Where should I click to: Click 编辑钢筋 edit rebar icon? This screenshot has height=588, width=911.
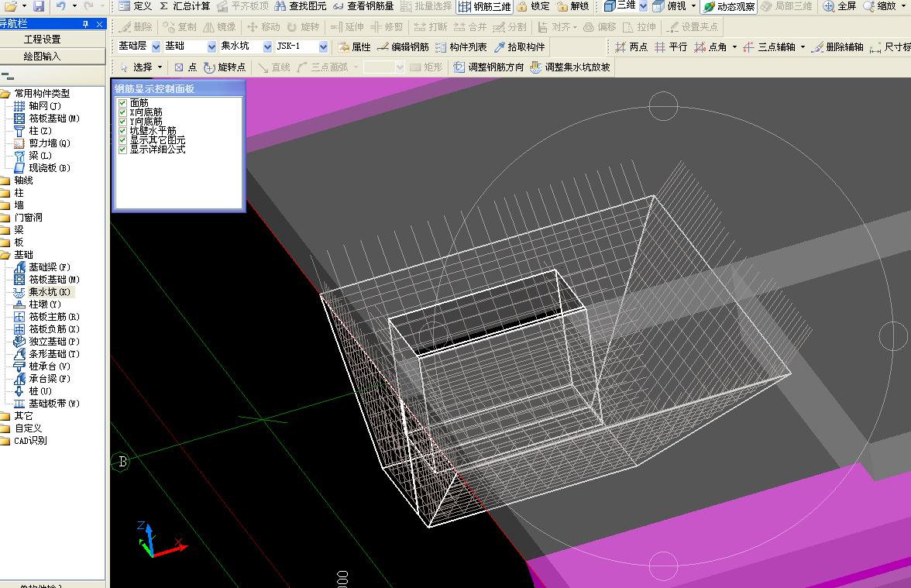click(x=403, y=47)
